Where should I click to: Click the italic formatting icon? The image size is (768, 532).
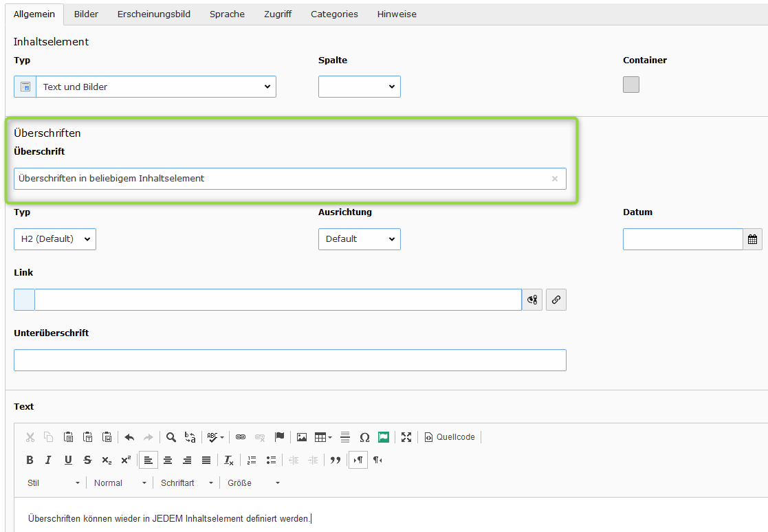(48, 461)
